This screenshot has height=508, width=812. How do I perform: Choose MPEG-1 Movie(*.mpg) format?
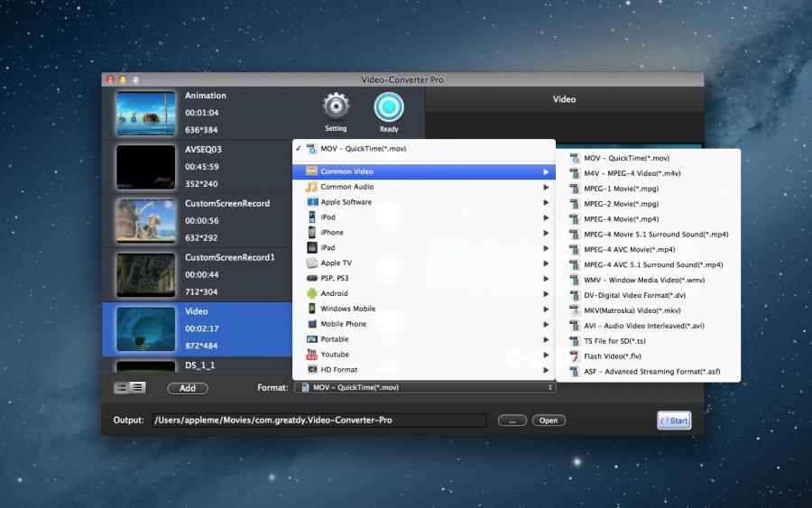pos(648,189)
